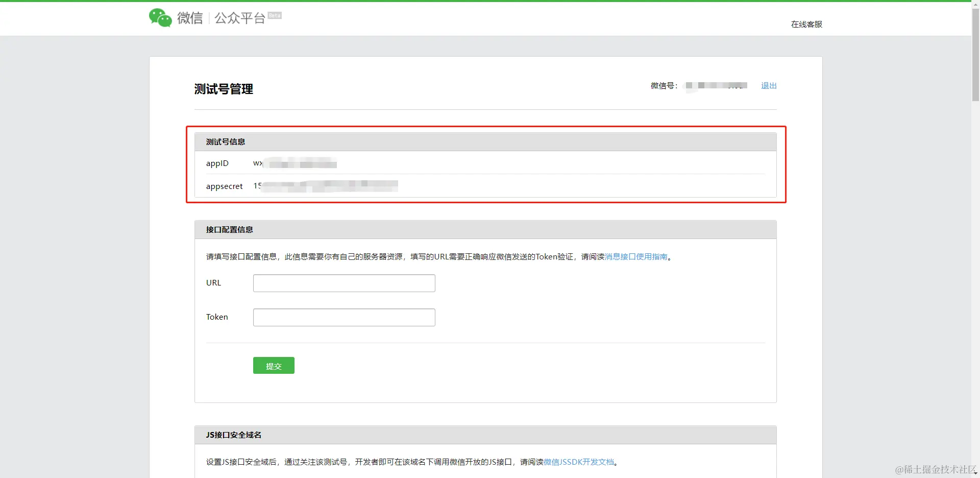Image resolution: width=980 pixels, height=478 pixels.
Task: Click the JS接口安全域名 section header
Action: coord(233,435)
